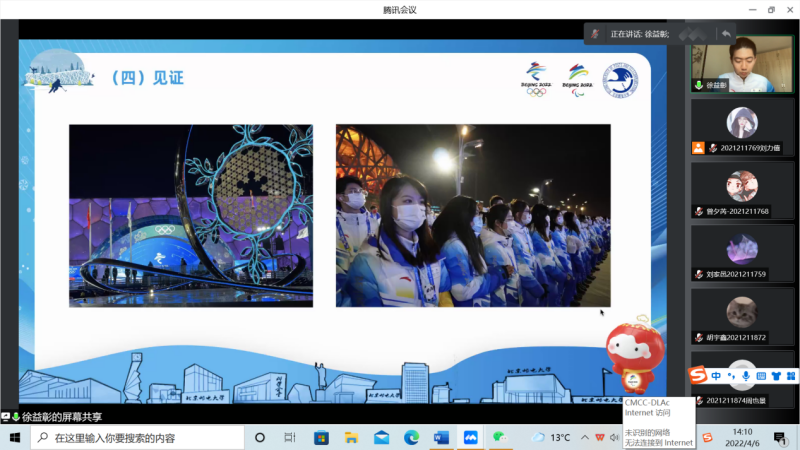Open Sogou toolbox grid icon
This screenshot has height=450, width=800.
tap(791, 376)
